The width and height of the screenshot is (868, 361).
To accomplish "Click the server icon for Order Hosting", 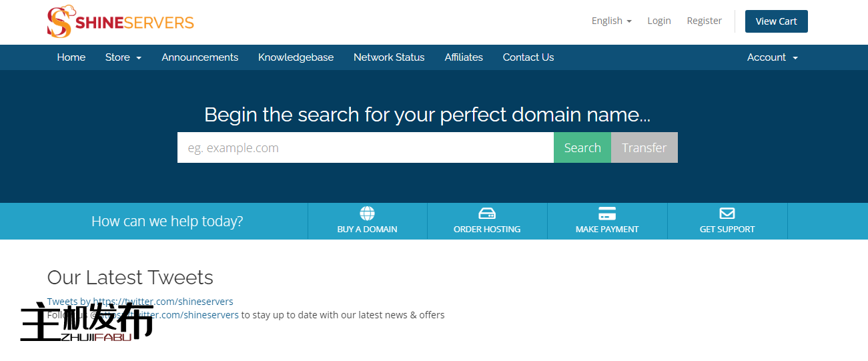I will pyautogui.click(x=487, y=214).
